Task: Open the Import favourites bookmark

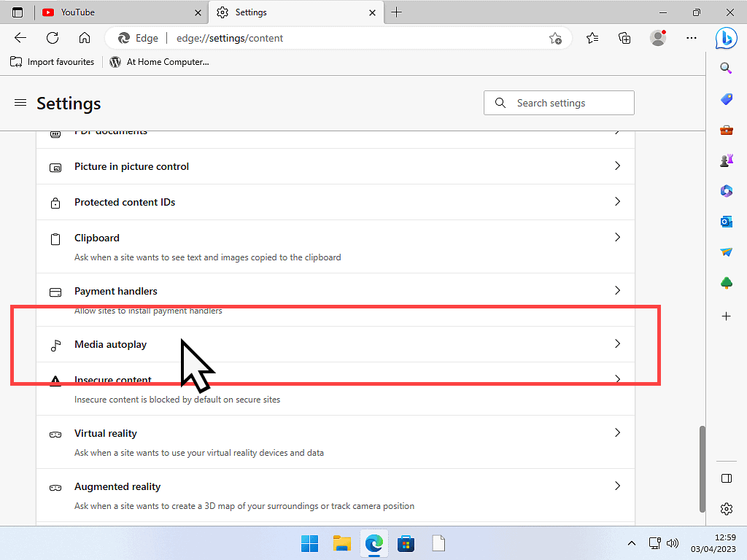Action: [53, 62]
